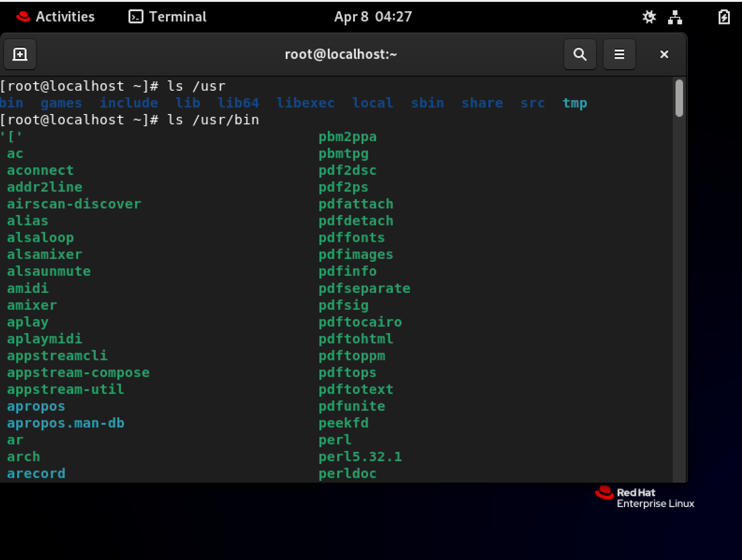Viewport: 742px width, 560px height.
Task: Click the 'airscan-discover' file entry
Action: (74, 204)
